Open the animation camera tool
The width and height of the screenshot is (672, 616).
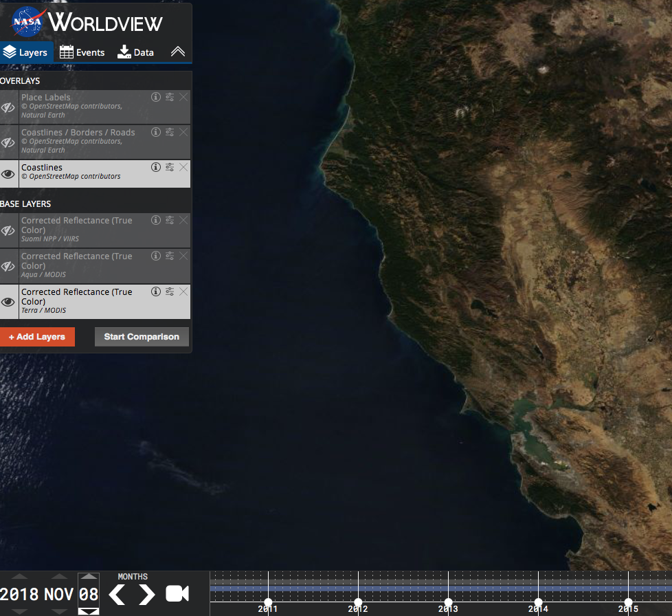(x=177, y=594)
